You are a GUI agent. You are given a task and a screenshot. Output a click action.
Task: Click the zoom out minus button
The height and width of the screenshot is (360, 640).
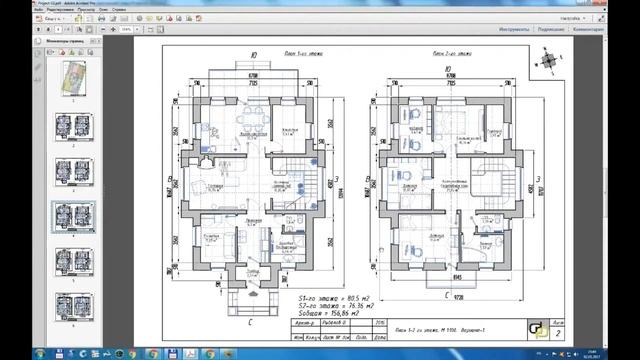[103, 29]
